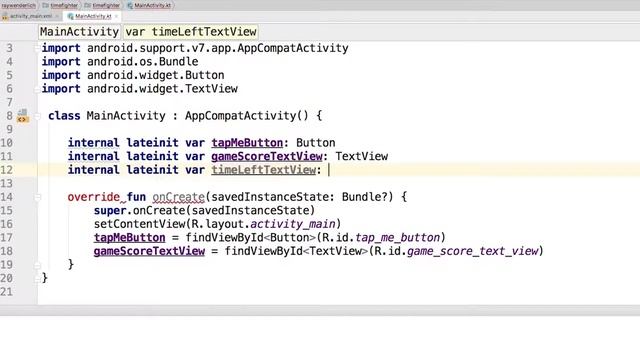Click the XML file icon on activity_main.xml tab
Viewport: 640px width, 360px height.
pos(5,16)
